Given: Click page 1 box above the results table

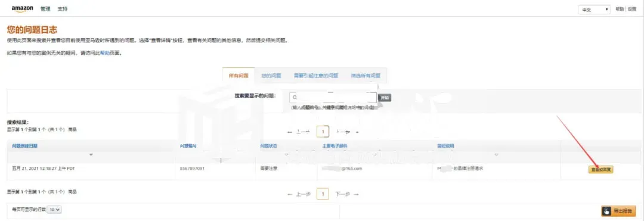Looking at the screenshot, I should (x=323, y=132).
